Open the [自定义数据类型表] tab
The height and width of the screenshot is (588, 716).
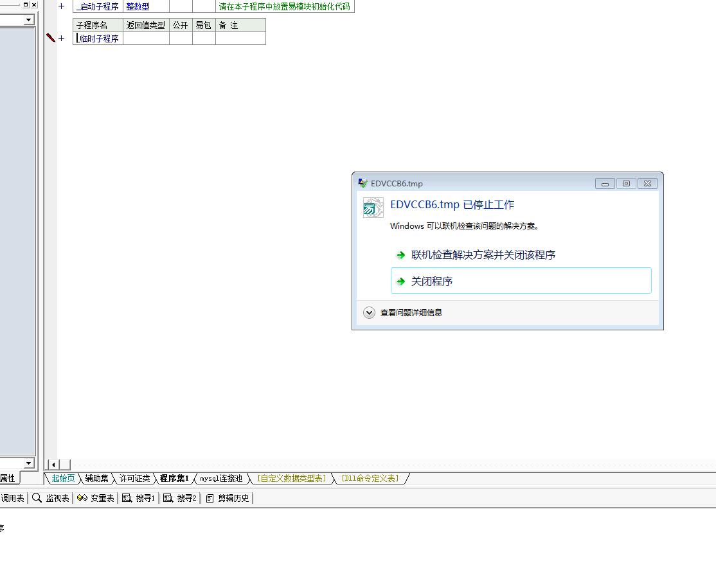291,478
